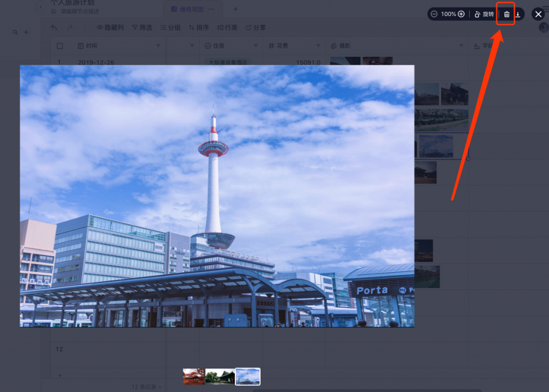Click the horizontal scrollbar at the bottom
The image size is (549, 392).
pos(367,390)
